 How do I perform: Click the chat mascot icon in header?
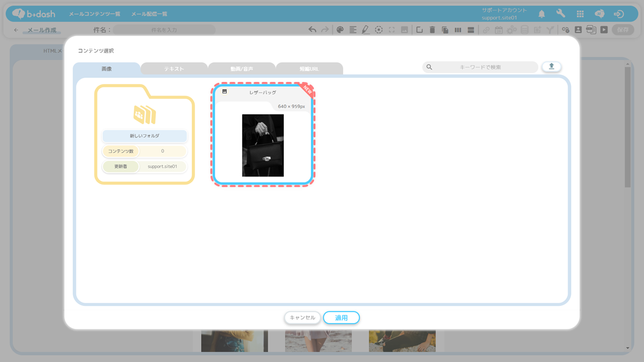[x=599, y=14]
